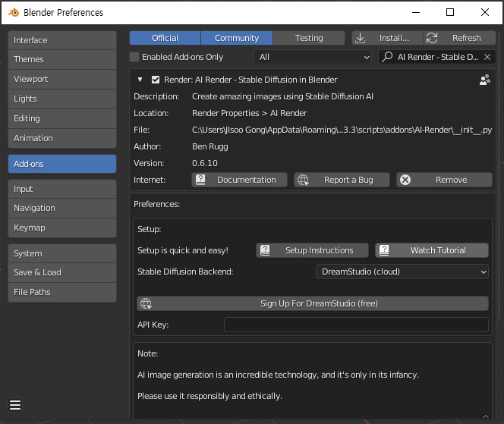This screenshot has width=504, height=424.
Task: Open the Themes preferences section
Action: (62, 59)
